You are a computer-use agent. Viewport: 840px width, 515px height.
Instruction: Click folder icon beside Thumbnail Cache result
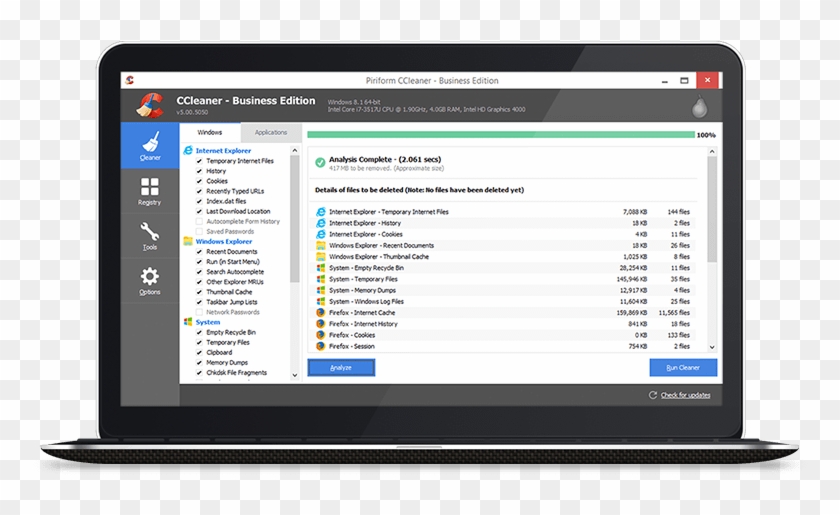point(320,257)
